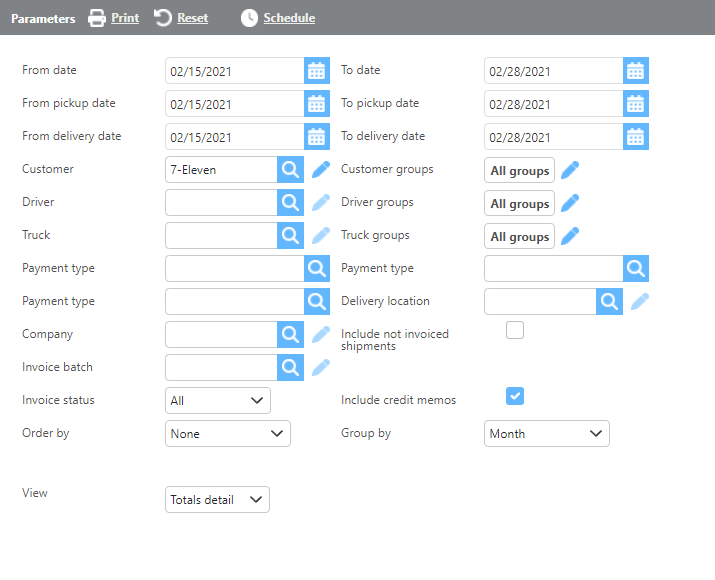Uncheck Include credit memos checkbox

515,397
